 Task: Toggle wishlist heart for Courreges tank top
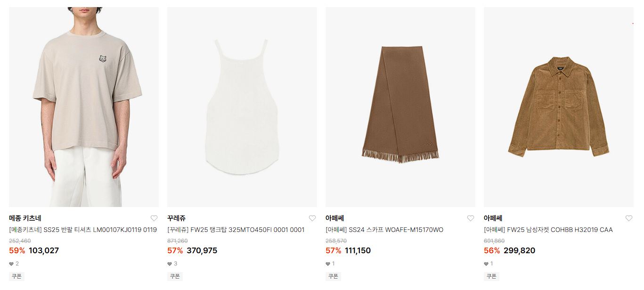(x=312, y=218)
